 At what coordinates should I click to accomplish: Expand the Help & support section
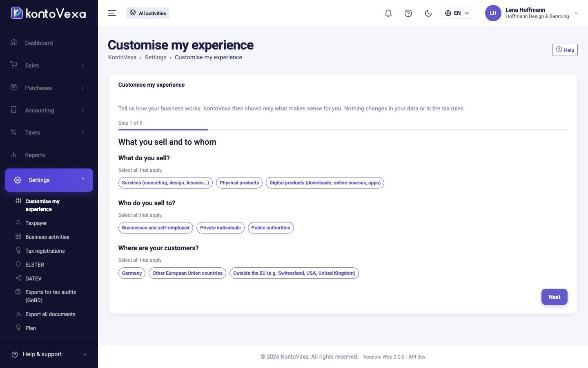49,354
